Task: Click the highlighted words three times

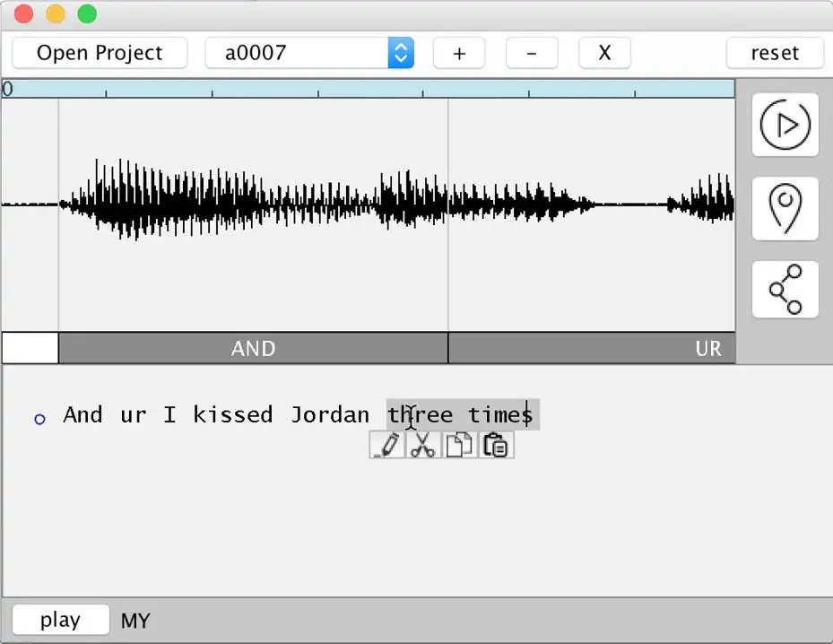Action: pos(461,414)
